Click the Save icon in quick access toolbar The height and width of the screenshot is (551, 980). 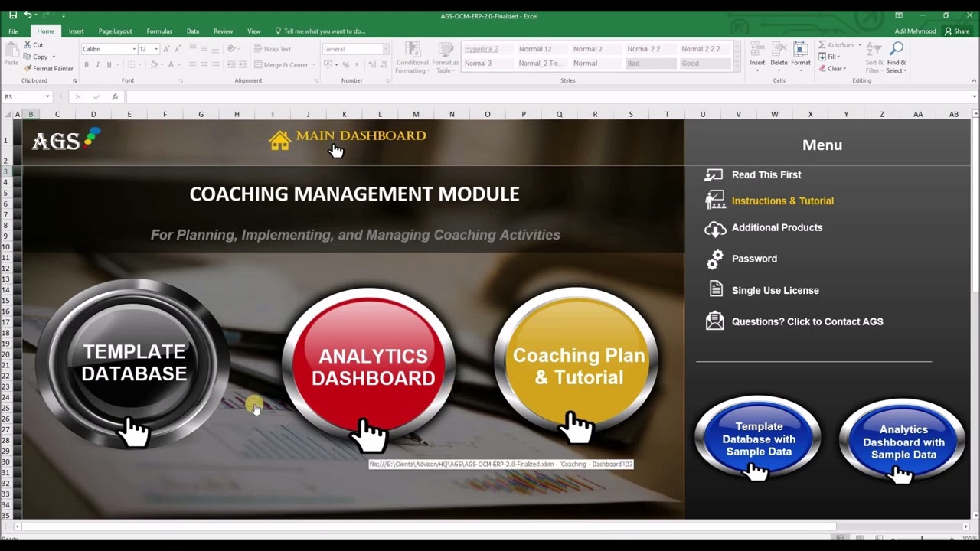click(x=13, y=15)
